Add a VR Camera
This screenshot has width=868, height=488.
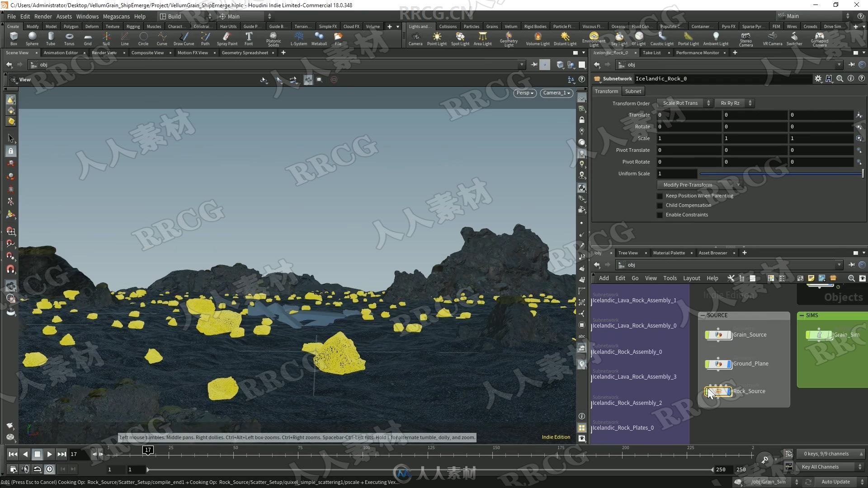tap(772, 38)
